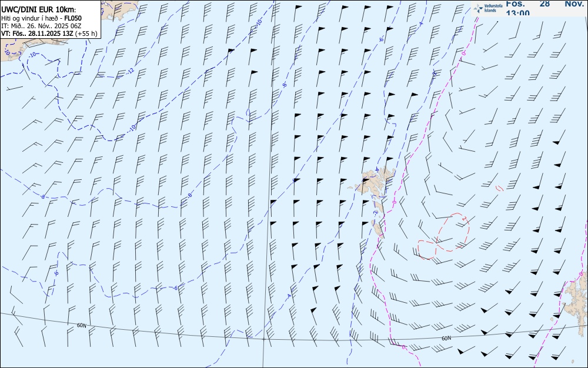588x368 pixels.
Task: Click the 'VT: Fös.. 28.11.2025 13Z (+55 h)' line
Action: [49, 34]
